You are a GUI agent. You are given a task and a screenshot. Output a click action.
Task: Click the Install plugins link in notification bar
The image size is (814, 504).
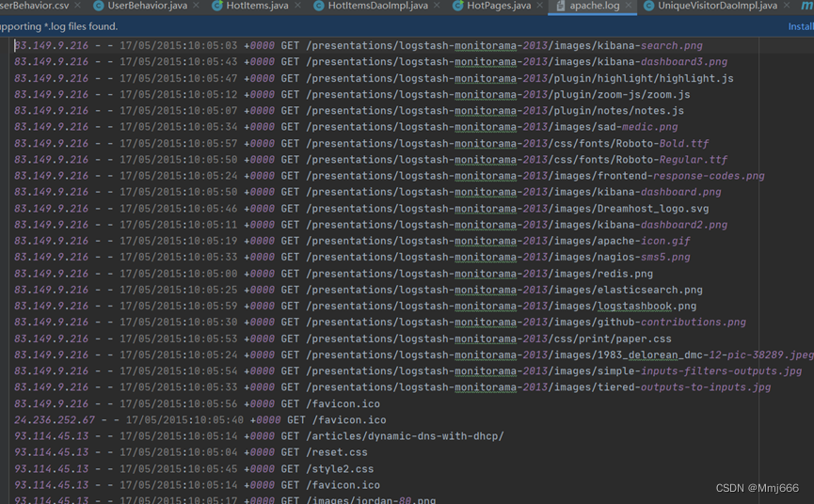click(800, 26)
